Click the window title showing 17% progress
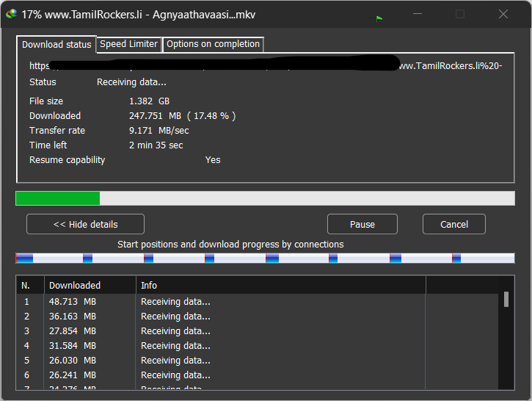The height and width of the screenshot is (401, 532). tap(139, 15)
